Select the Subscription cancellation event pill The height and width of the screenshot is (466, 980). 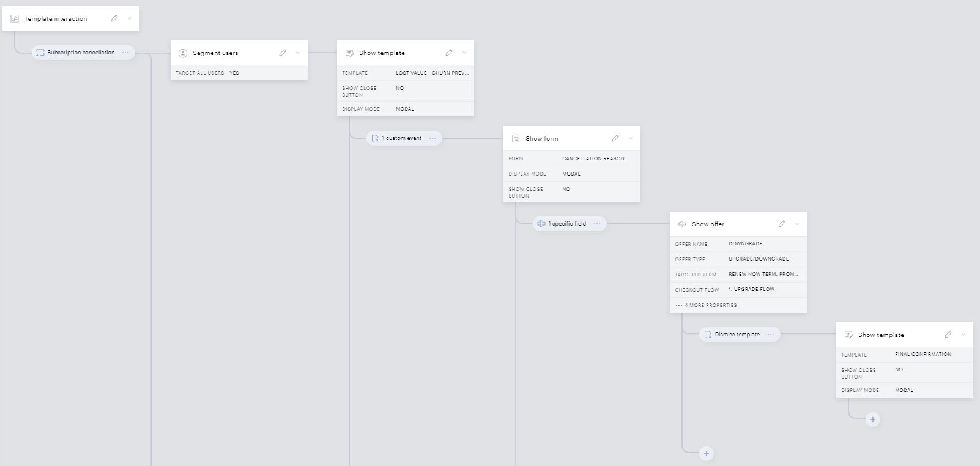point(75,53)
